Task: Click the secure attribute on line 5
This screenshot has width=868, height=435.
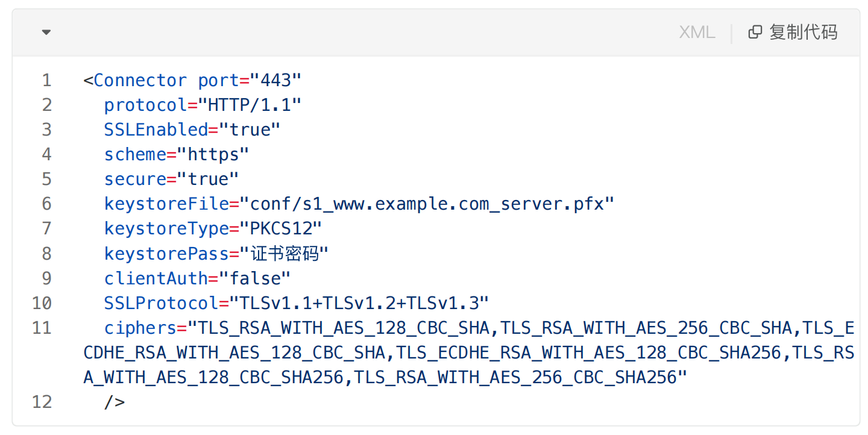Action: click(135, 179)
